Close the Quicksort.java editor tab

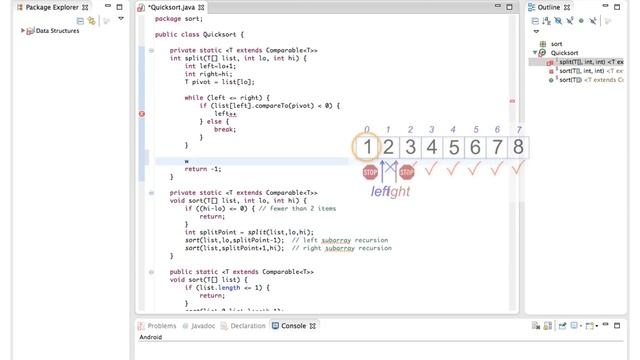(201, 7)
